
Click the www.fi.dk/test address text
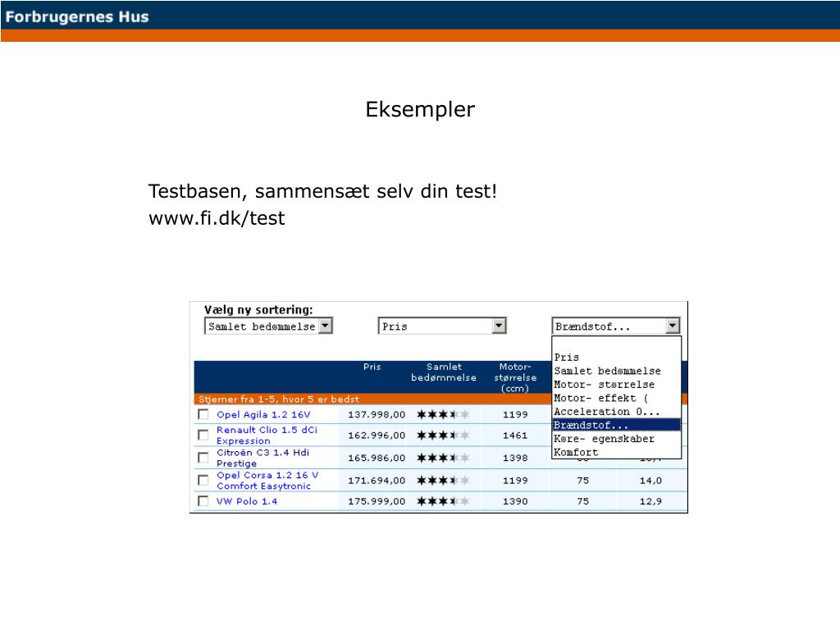[217, 218]
